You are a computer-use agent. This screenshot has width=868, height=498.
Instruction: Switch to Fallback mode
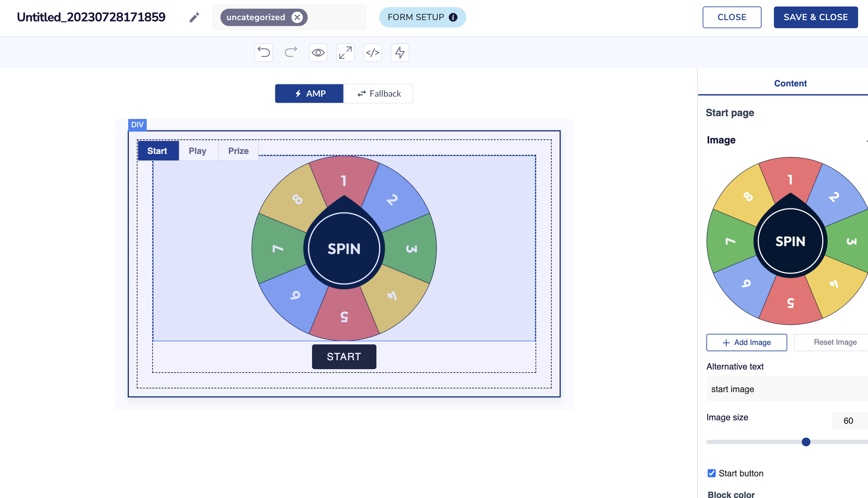click(x=379, y=94)
